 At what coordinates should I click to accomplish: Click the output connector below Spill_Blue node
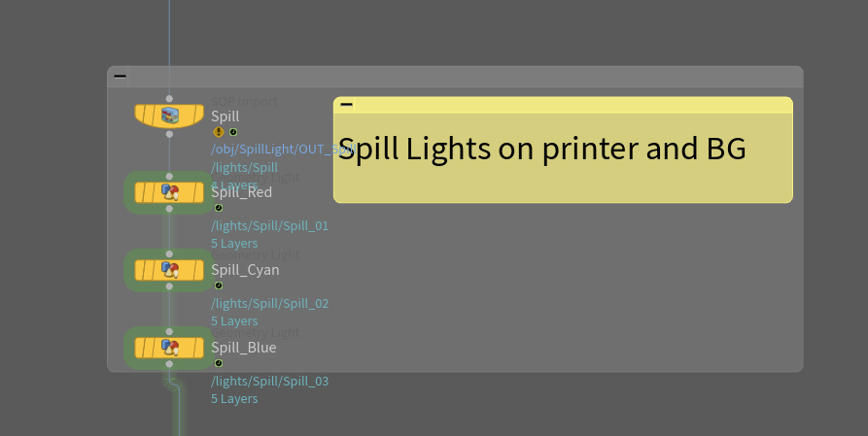point(169,364)
